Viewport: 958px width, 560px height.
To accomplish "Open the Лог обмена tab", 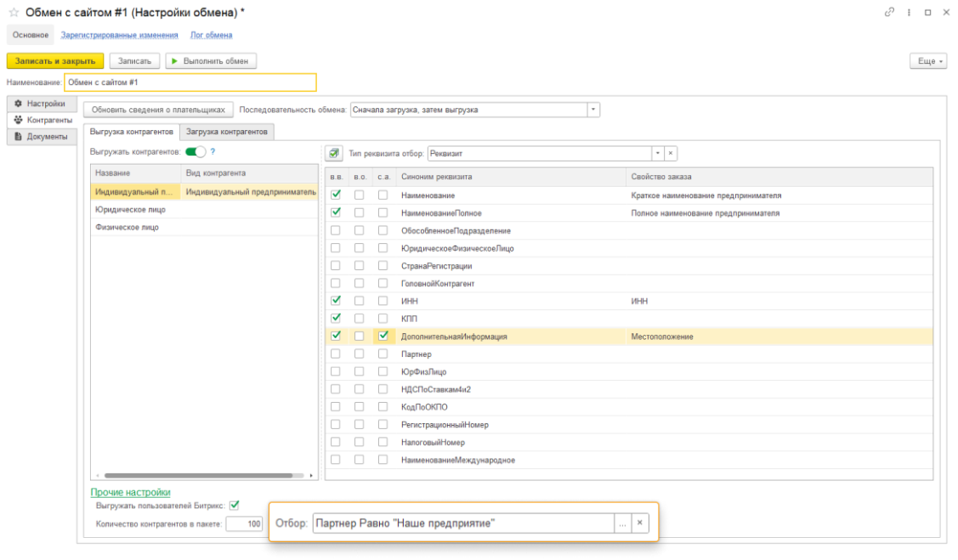I will (212, 36).
